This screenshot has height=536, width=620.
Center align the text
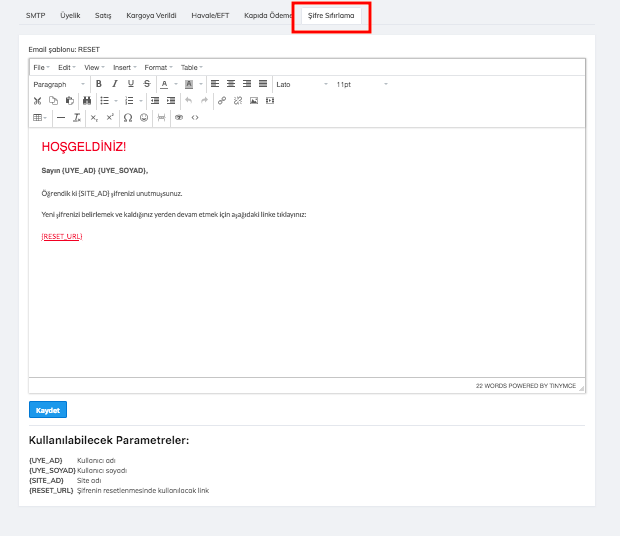231,84
